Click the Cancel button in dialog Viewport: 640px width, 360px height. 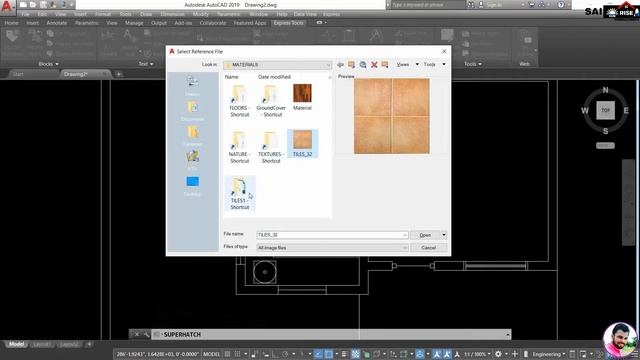click(x=429, y=248)
